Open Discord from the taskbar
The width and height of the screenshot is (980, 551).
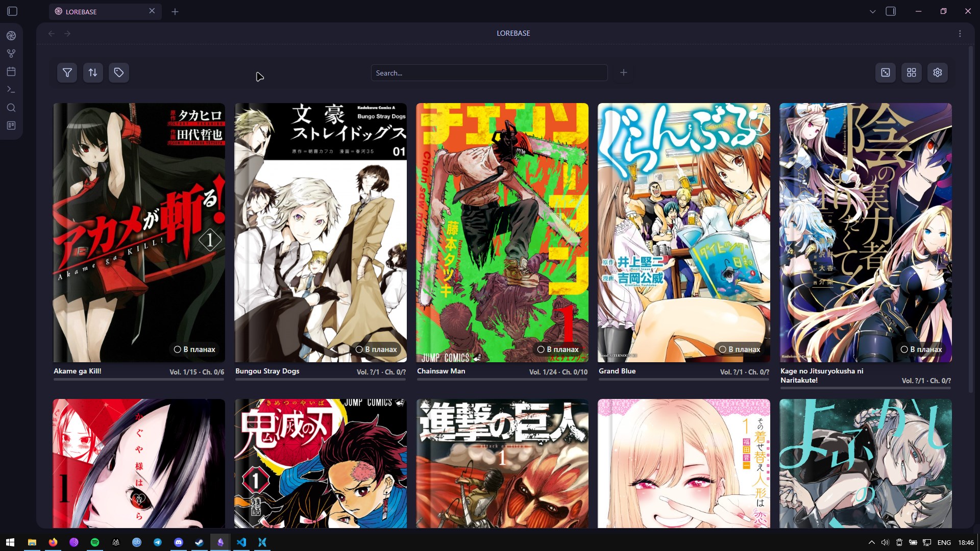pos(179,542)
